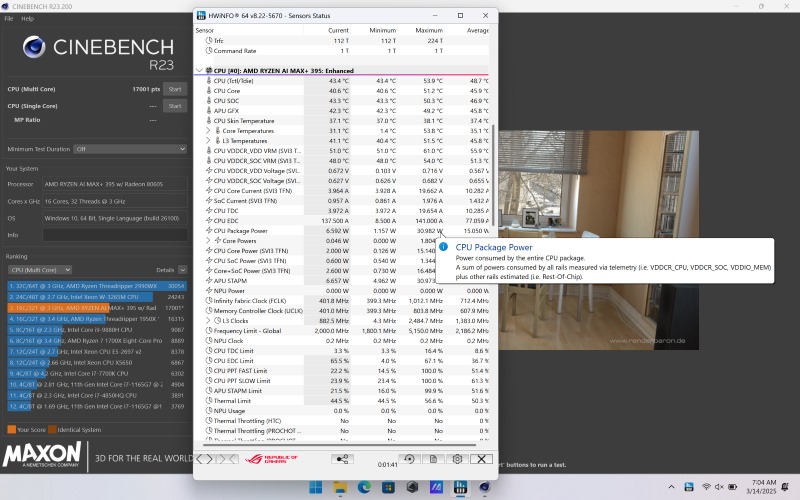Start the CPU (Multi Core) test
The height and width of the screenshot is (500, 800).
coord(175,89)
